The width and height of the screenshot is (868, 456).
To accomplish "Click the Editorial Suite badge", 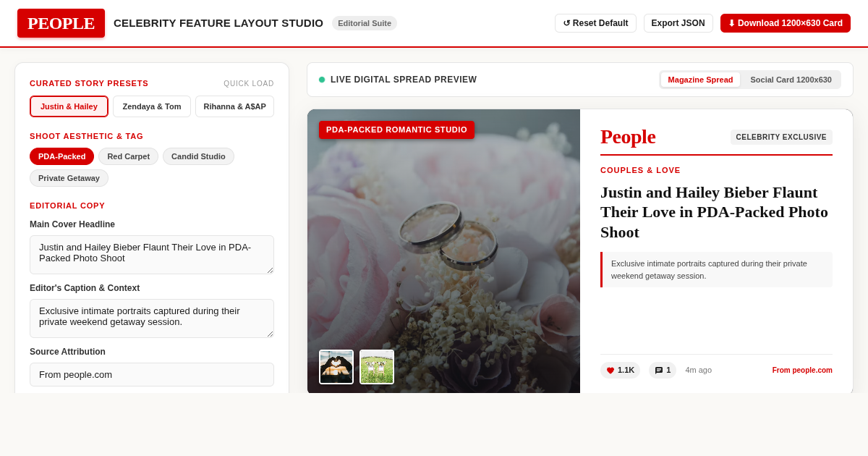I will (365, 23).
